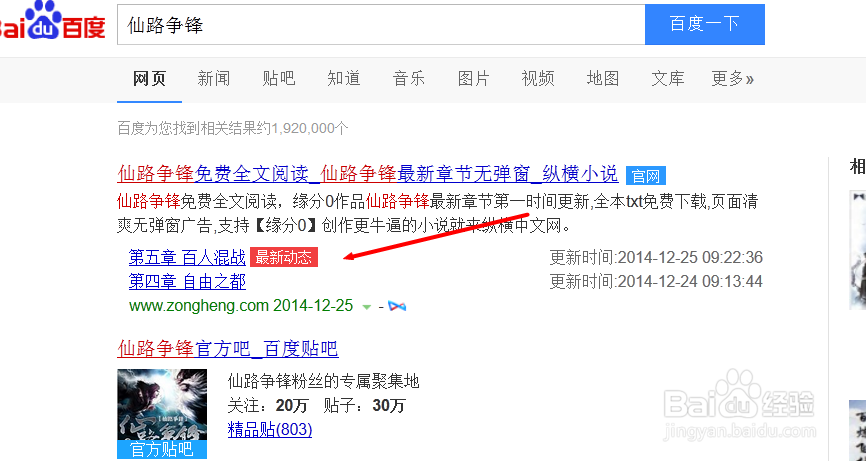Expand the green dropdown arrow after zongheng.com date
The image size is (866, 461).
[366, 306]
